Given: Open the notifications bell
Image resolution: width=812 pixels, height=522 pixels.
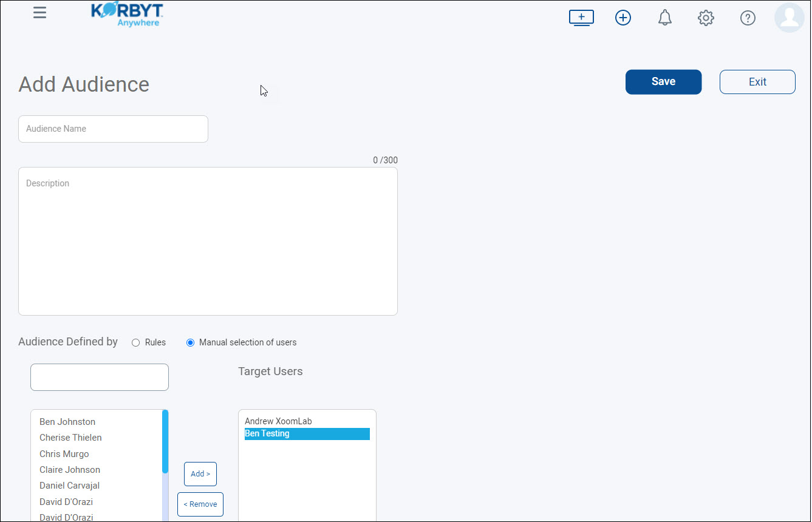Looking at the screenshot, I should point(665,18).
